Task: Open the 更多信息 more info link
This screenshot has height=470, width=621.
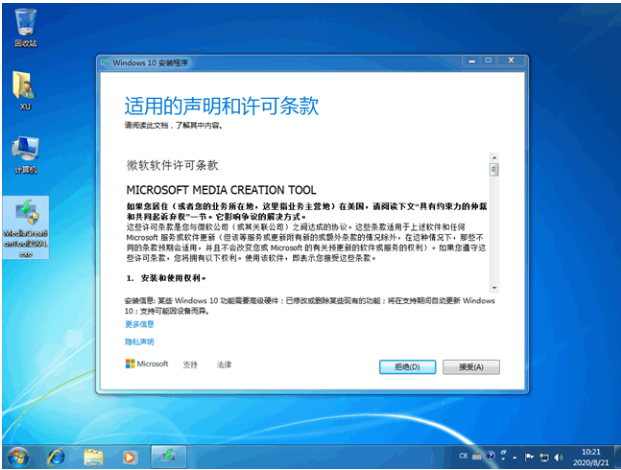Action: point(140,324)
